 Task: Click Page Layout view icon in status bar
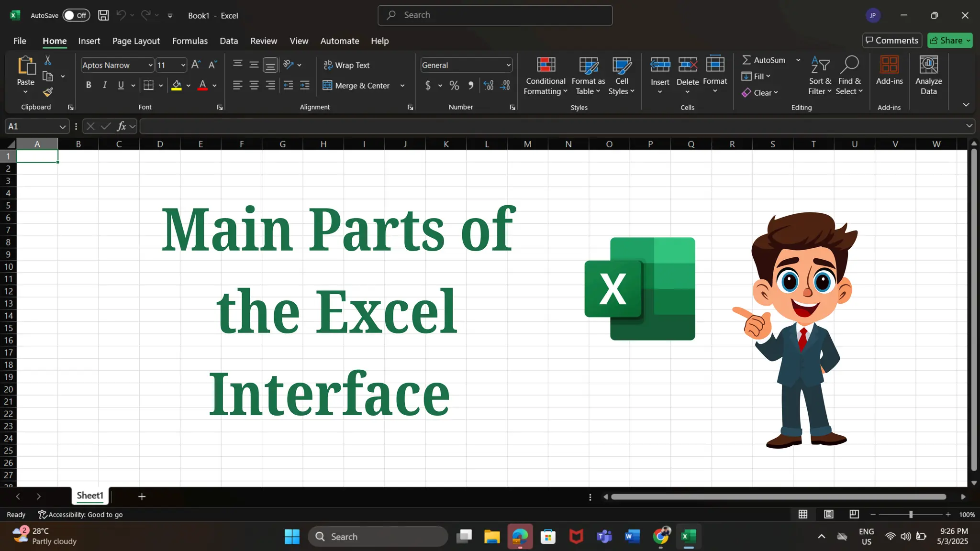(x=829, y=514)
